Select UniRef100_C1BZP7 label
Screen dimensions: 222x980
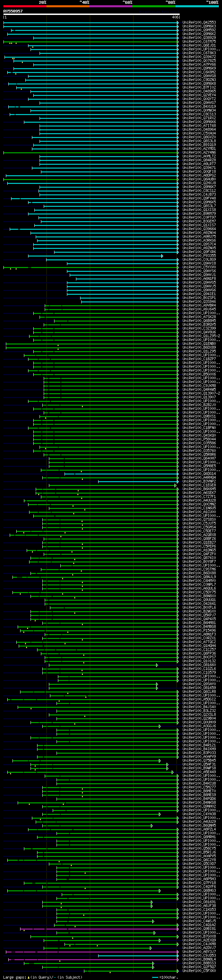pyautogui.click(x=199, y=359)
